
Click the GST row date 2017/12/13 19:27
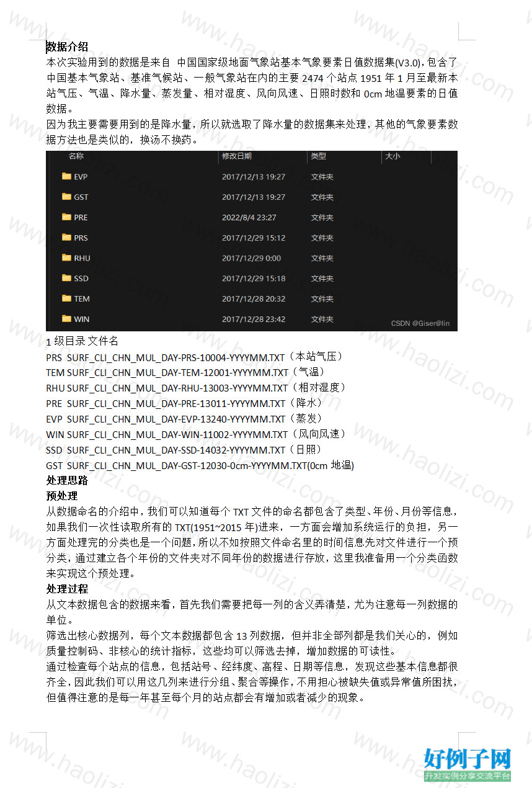click(254, 197)
